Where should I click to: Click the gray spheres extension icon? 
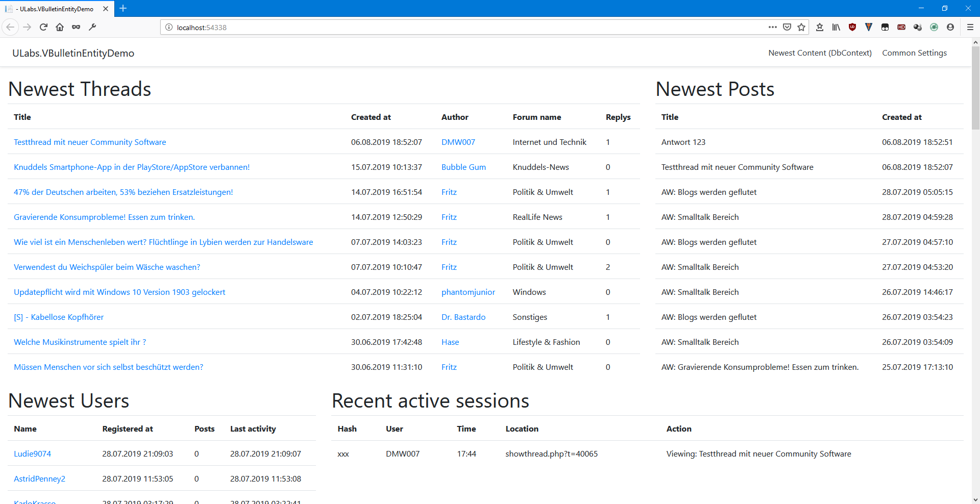(918, 27)
